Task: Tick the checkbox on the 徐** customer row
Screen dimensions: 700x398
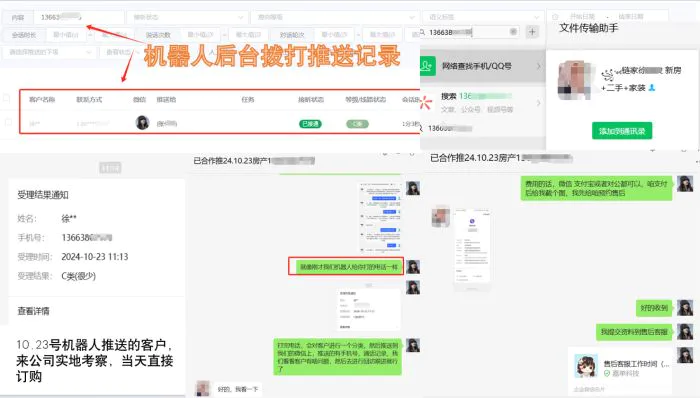Action: point(8,122)
